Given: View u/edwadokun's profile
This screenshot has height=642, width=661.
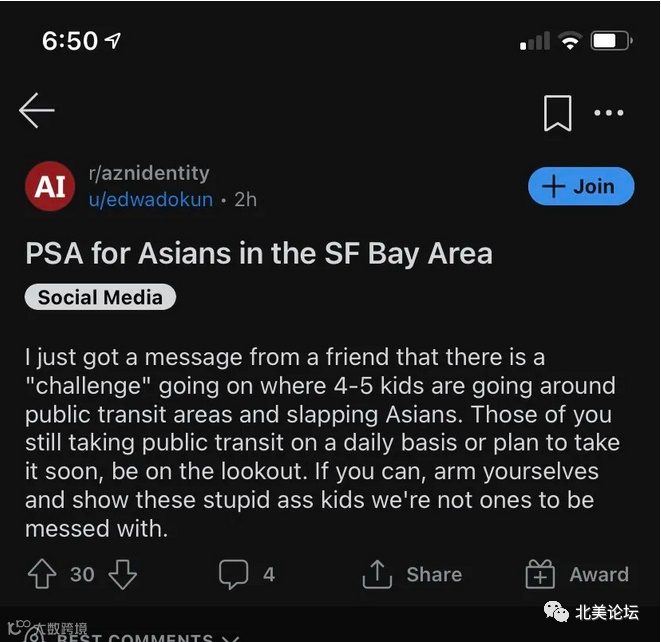Looking at the screenshot, I should point(151,199).
